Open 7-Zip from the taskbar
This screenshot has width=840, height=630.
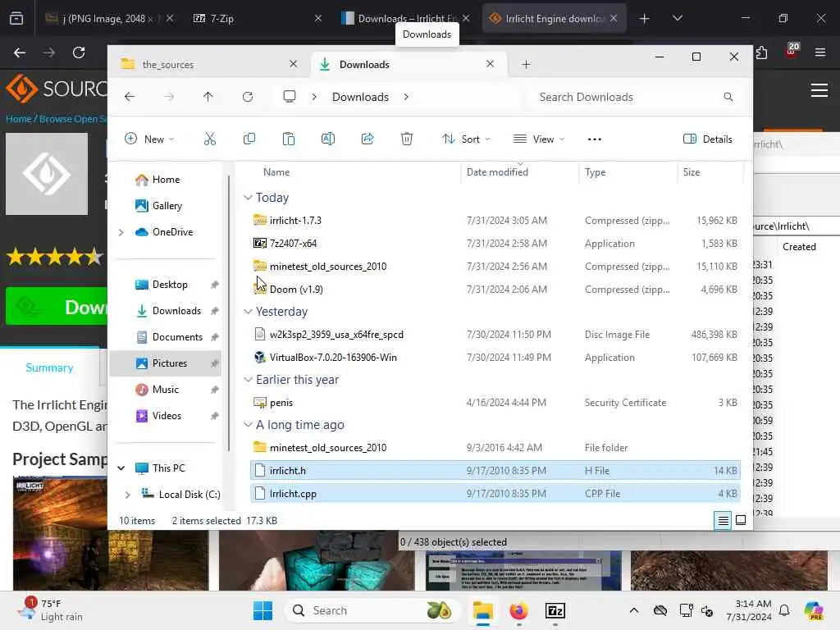pyautogui.click(x=555, y=610)
